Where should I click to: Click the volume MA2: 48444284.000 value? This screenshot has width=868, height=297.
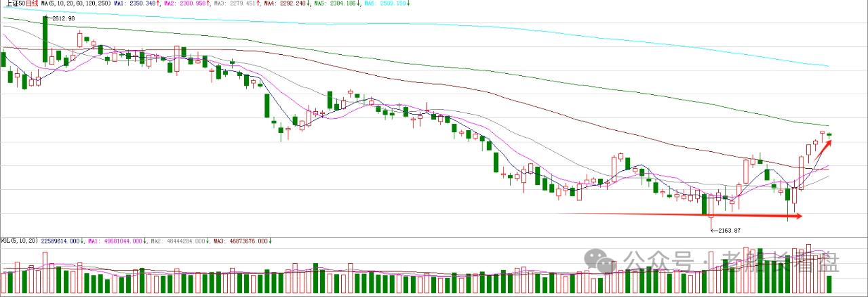[x=179, y=241]
